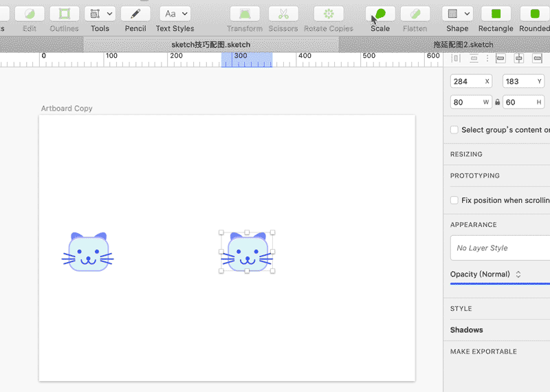Image resolution: width=550 pixels, height=392 pixels.
Task: Open the Tools dropdown menu
Action: tap(100, 14)
